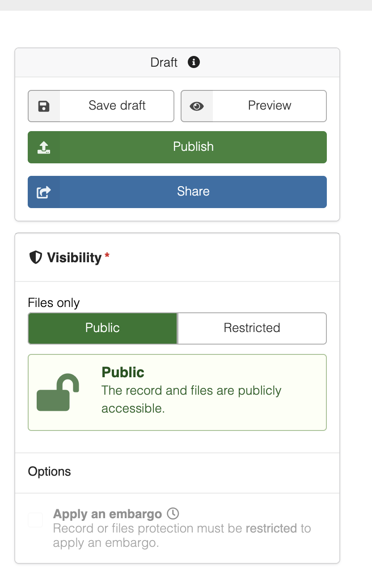Click the shield icon next to Visibility
The height and width of the screenshot is (588, 372).
point(35,257)
